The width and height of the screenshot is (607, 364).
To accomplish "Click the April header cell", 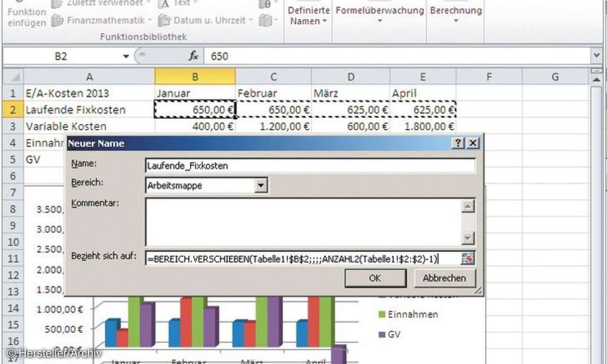I will pyautogui.click(x=423, y=93).
